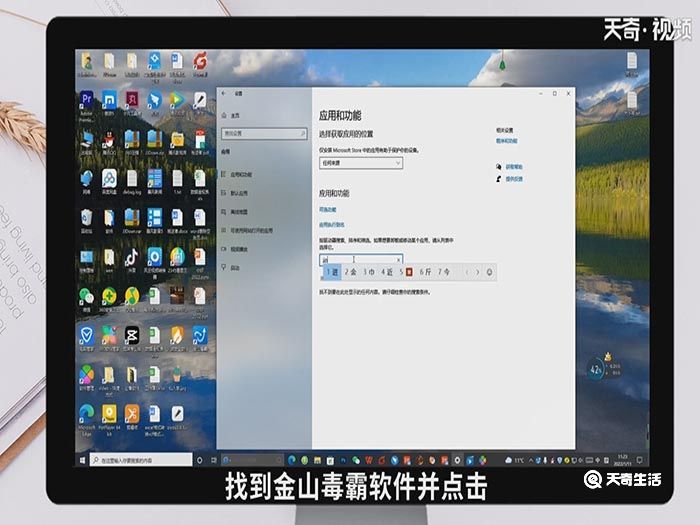700x525 pixels.
Task: Open the 可选功能 link
Action: coord(328,209)
